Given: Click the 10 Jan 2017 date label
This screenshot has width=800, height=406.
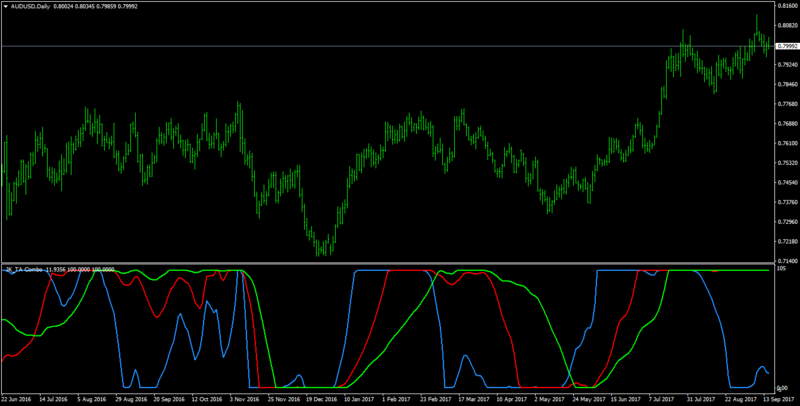Looking at the screenshot, I should tap(359, 399).
